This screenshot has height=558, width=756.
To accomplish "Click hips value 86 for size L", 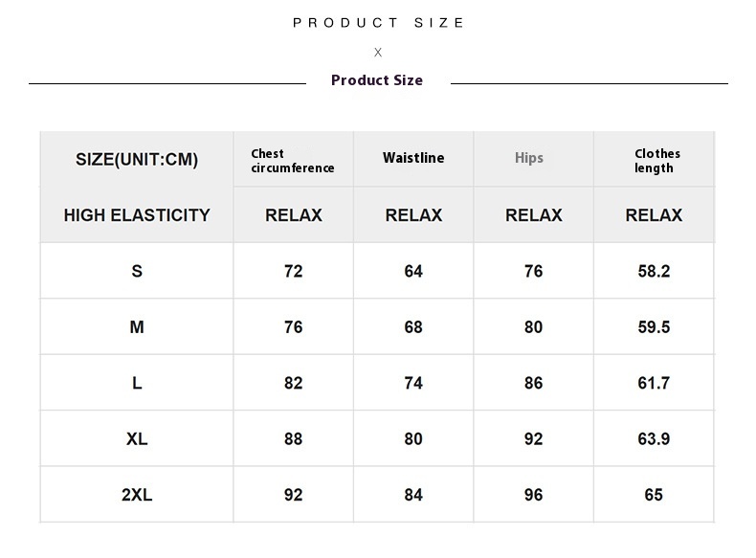I will coord(534,383).
